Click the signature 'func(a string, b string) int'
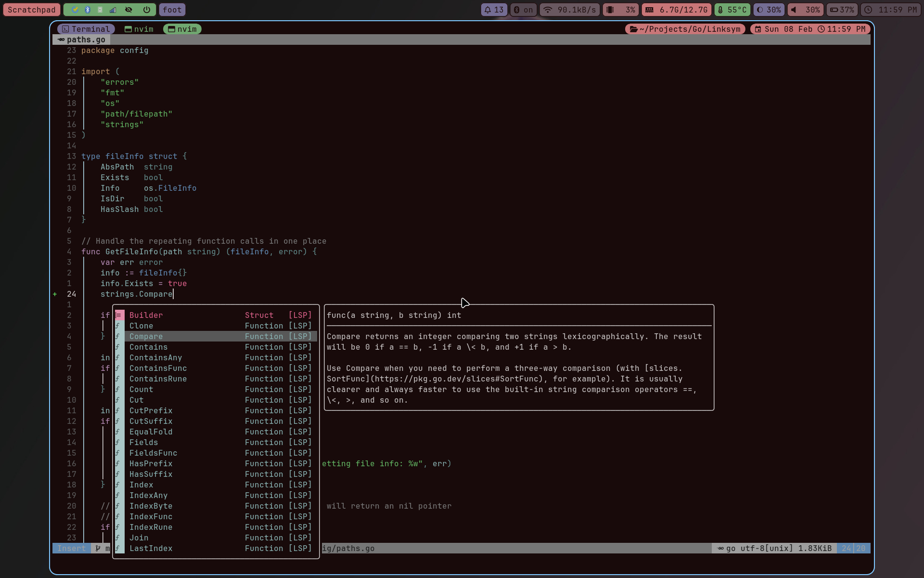 point(394,315)
